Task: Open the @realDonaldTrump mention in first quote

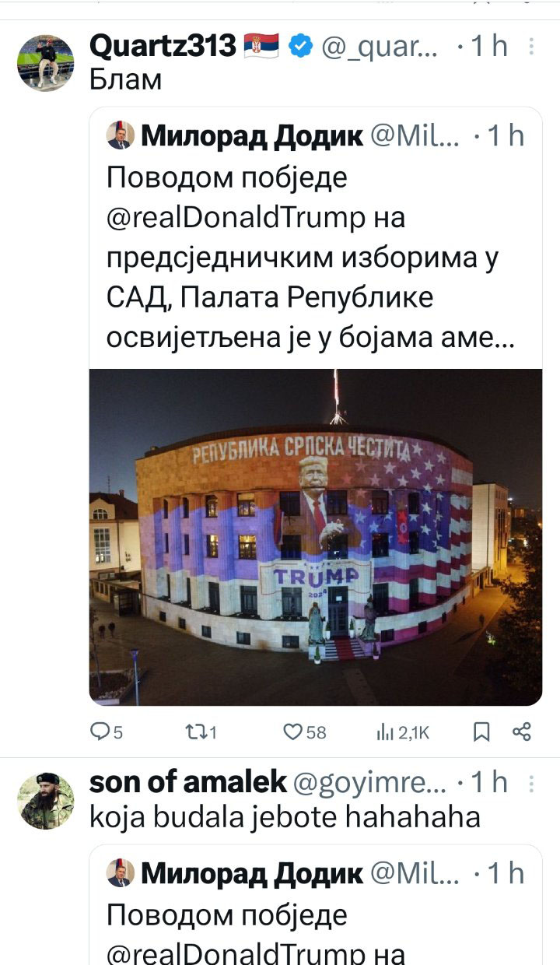Action: [x=235, y=218]
